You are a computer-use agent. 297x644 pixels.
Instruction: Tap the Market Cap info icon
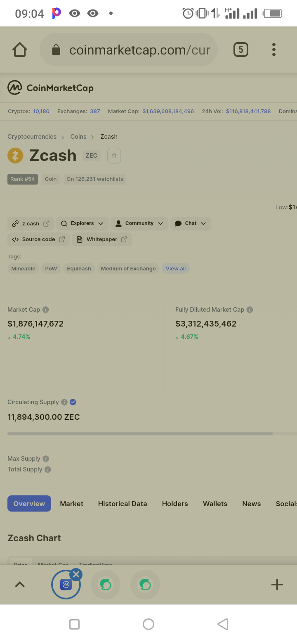point(46,310)
